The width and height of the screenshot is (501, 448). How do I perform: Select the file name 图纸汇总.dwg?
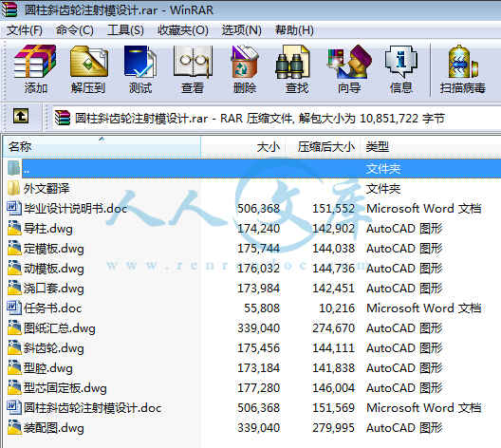click(60, 328)
